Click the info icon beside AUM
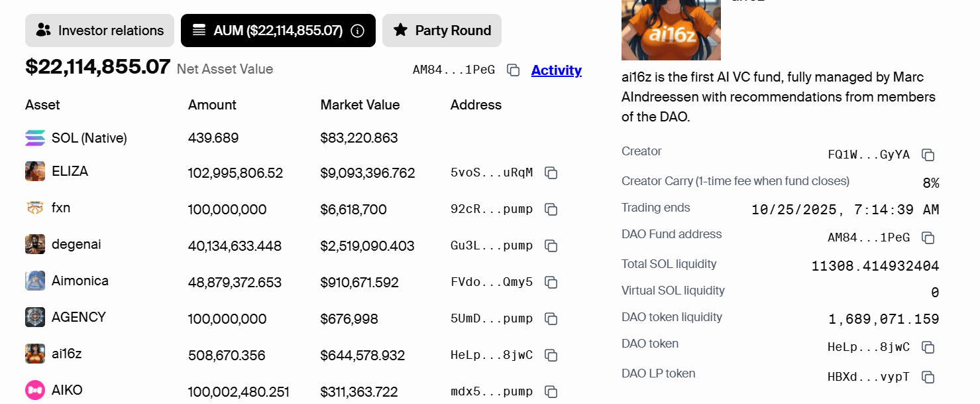 point(358,31)
